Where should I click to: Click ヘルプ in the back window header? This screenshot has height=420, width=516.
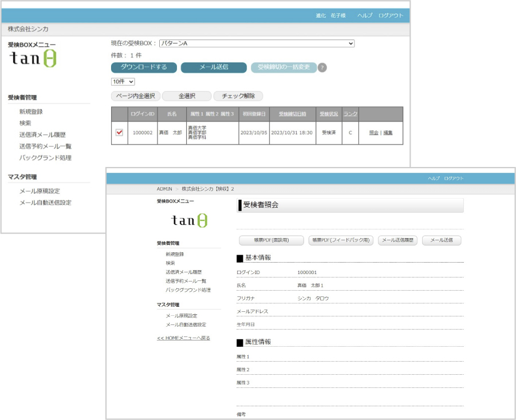tap(365, 15)
